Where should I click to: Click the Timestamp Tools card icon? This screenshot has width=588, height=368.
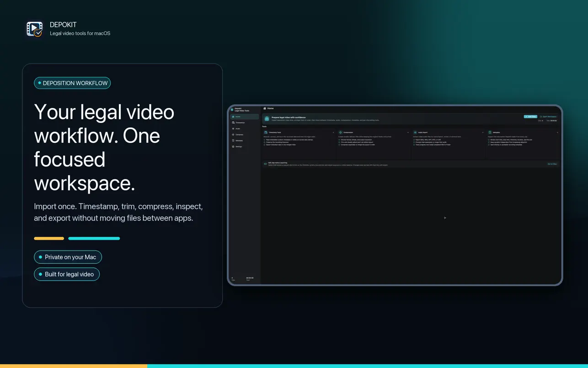pyautogui.click(x=266, y=132)
